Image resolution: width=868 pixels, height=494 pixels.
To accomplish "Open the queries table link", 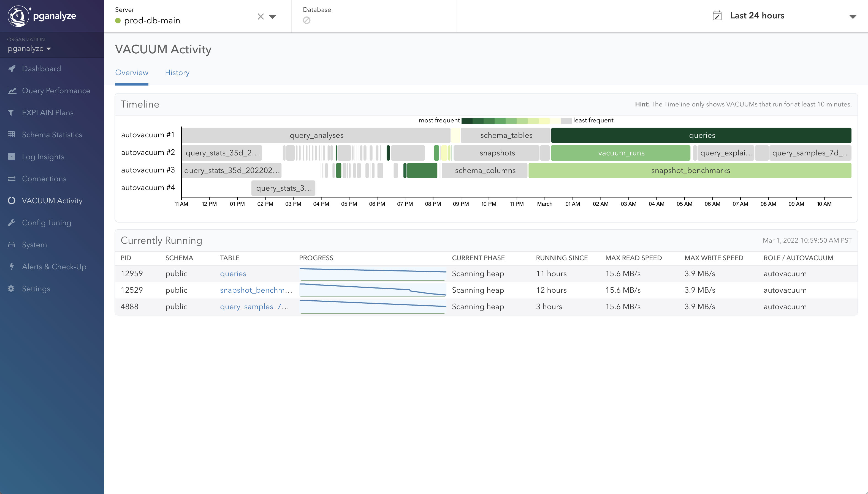I will (x=233, y=273).
